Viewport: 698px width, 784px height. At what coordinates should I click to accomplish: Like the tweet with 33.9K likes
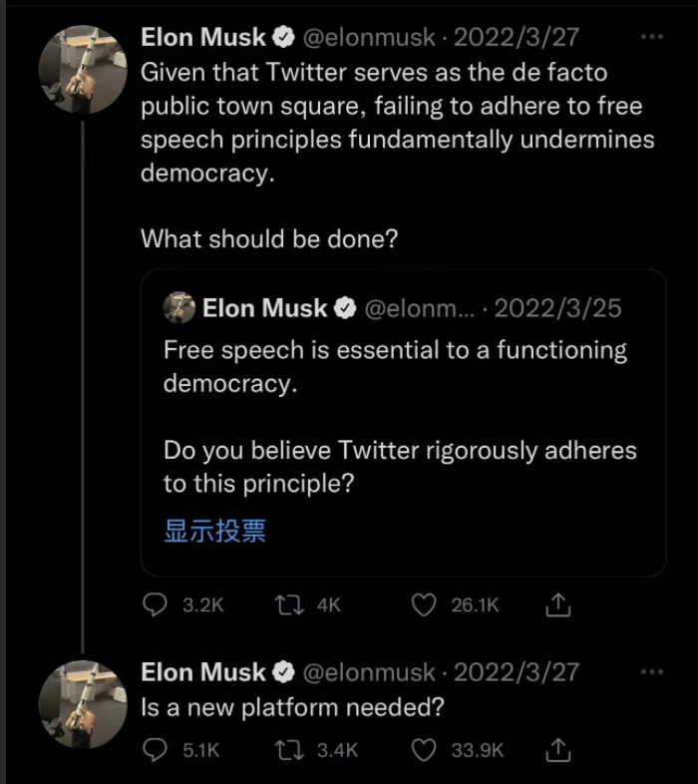click(425, 750)
